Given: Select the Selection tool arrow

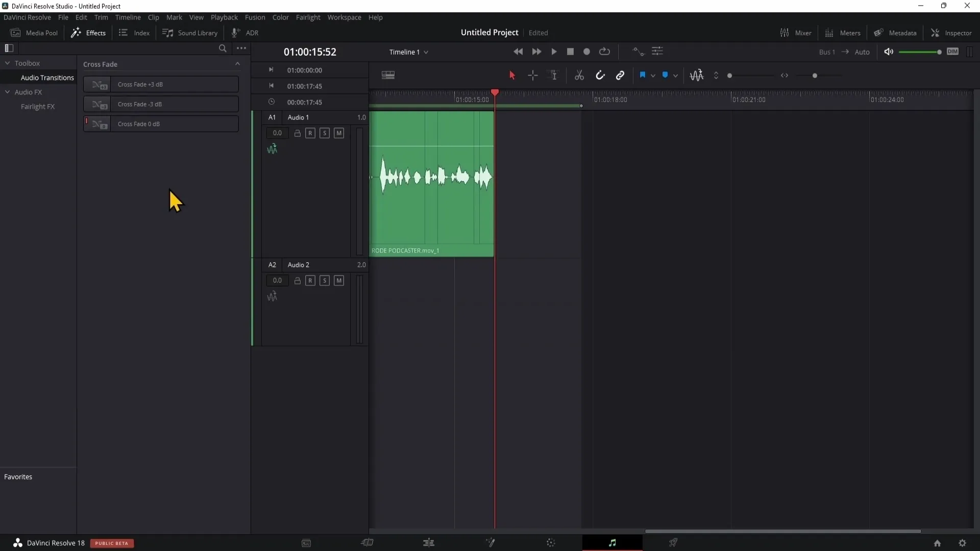Looking at the screenshot, I should tap(512, 74).
